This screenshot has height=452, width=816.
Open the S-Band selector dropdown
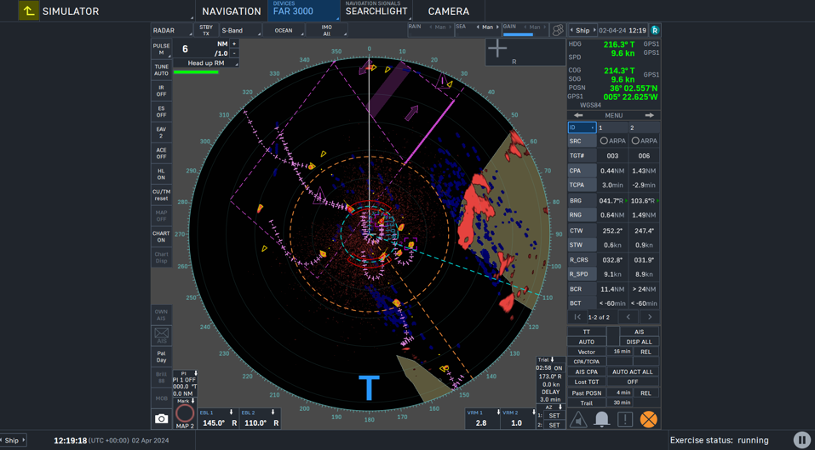pos(240,30)
